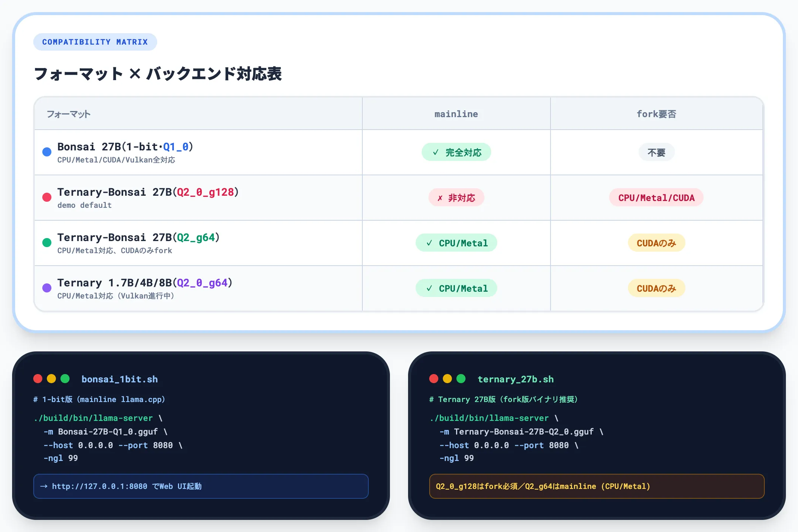Click the CPU/Metal/CUDA/Vulkan全対応 subtitle
The width and height of the screenshot is (798, 532).
tap(116, 160)
